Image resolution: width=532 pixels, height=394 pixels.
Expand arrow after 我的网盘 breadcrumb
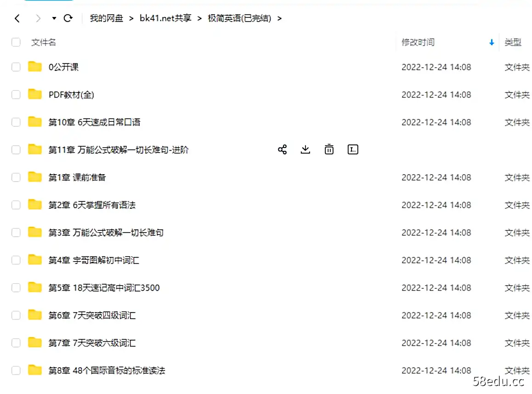(131, 18)
